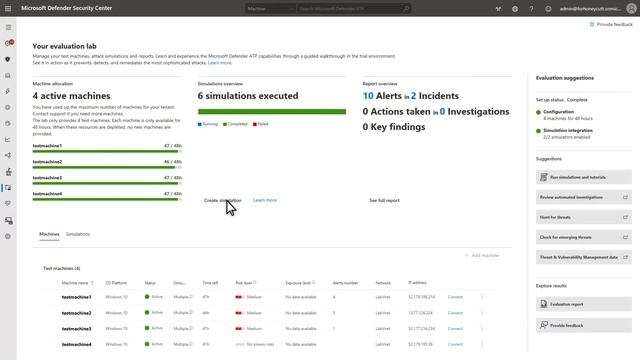Image resolution: width=640 pixels, height=360 pixels.
Task: Open the shield icon in the sidebar
Action: click(x=8, y=59)
